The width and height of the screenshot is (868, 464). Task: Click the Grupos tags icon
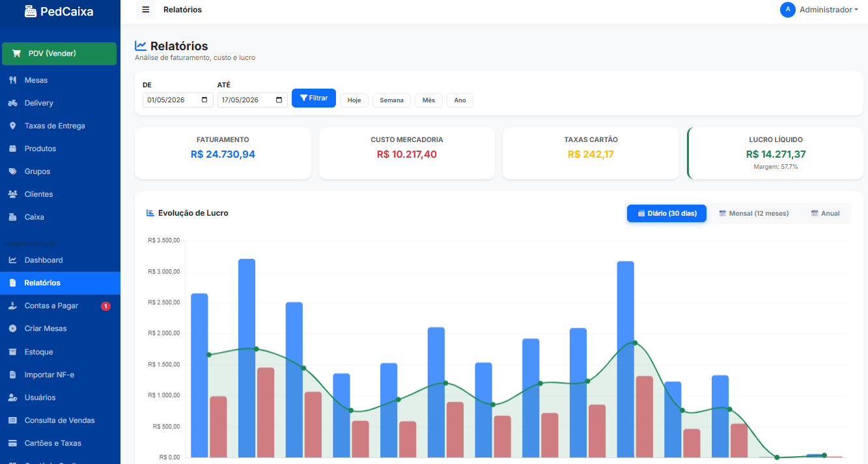(x=12, y=171)
